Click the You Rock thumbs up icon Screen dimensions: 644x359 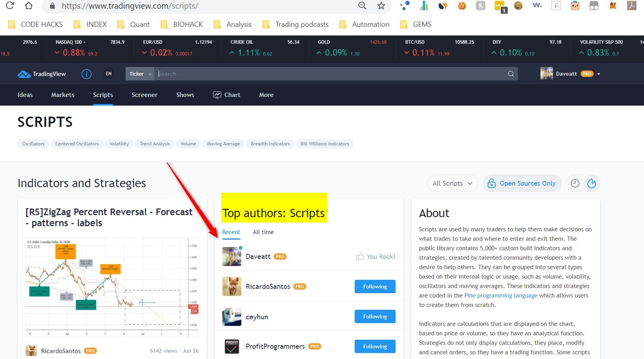(360, 257)
